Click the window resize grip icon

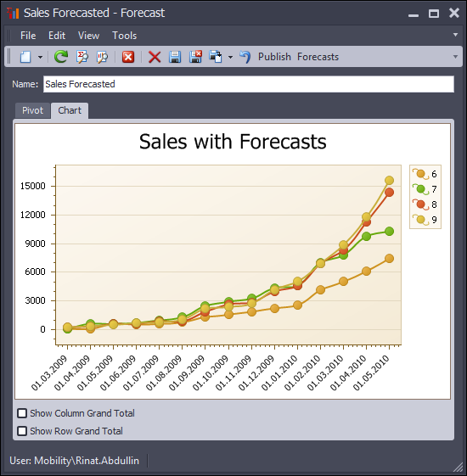coord(458,467)
